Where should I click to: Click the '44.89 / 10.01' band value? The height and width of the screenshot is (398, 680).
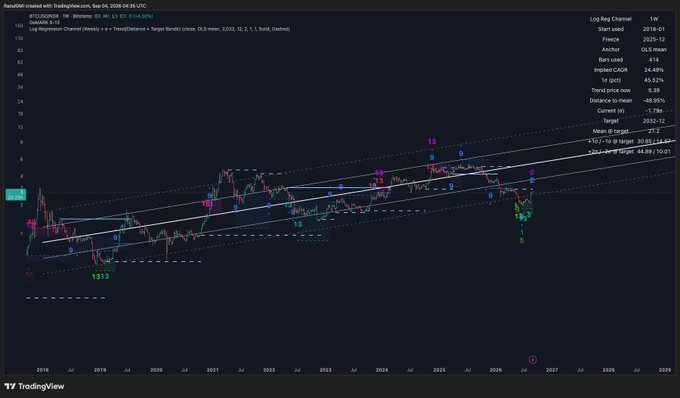point(654,151)
